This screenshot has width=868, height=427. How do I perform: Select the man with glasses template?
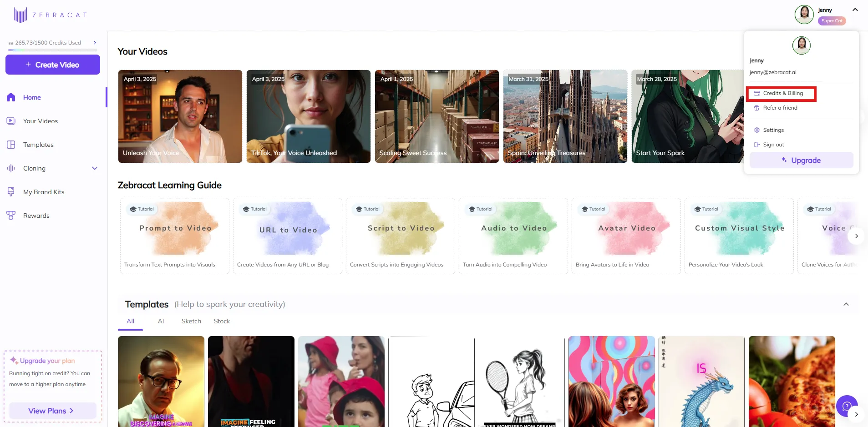[x=161, y=382]
